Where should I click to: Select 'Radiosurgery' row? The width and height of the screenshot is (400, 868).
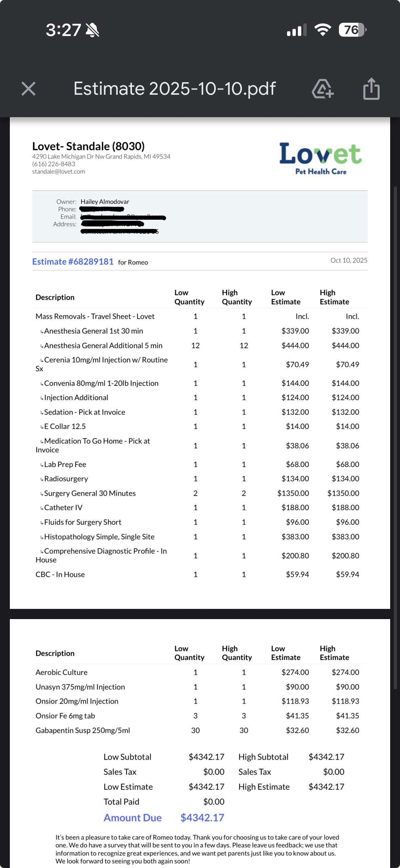[x=200, y=479]
